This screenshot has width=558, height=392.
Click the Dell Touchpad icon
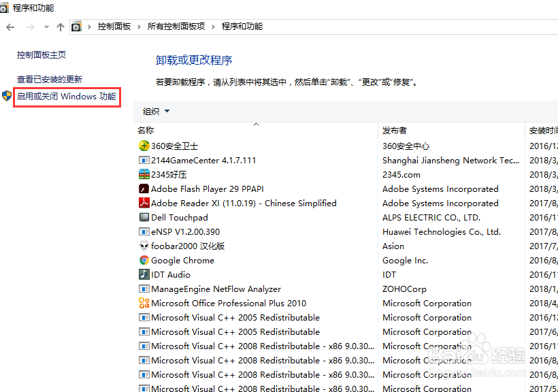tap(144, 217)
